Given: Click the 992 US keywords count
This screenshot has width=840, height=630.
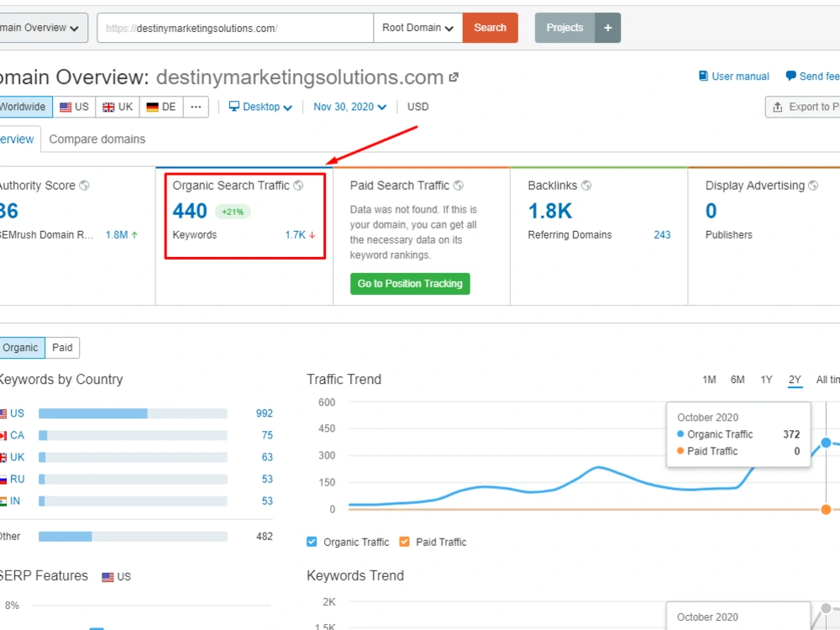Looking at the screenshot, I should pyautogui.click(x=264, y=413).
